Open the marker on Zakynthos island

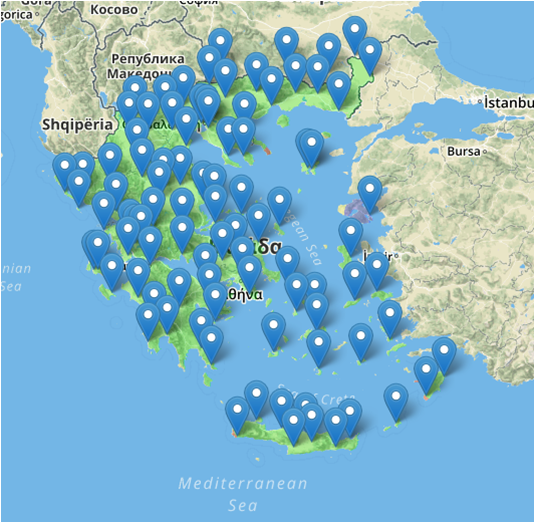tap(112, 272)
